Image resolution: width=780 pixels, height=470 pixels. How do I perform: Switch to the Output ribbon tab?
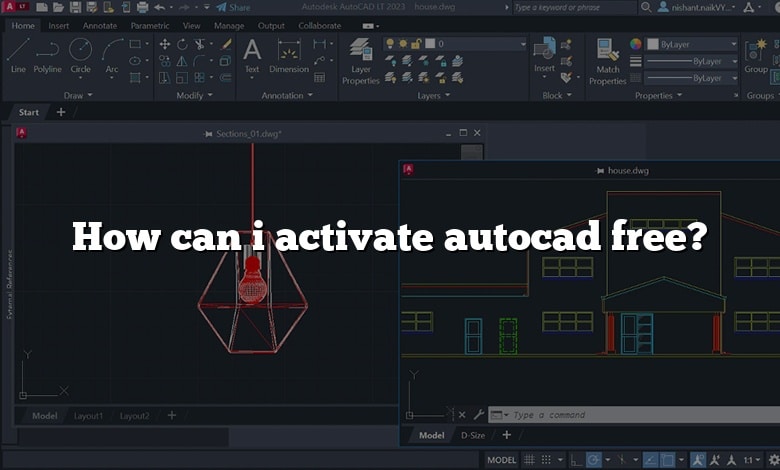click(x=271, y=25)
